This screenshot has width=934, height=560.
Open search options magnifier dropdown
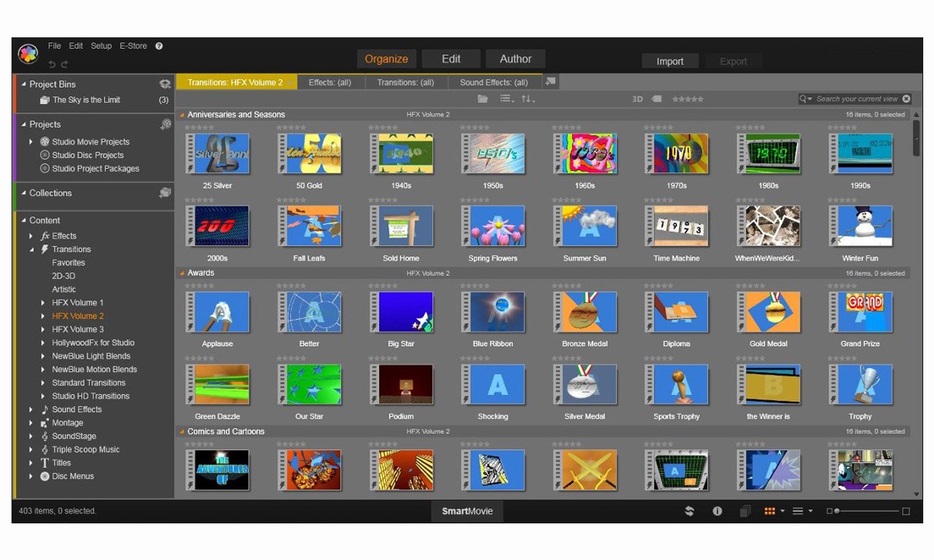point(806,99)
